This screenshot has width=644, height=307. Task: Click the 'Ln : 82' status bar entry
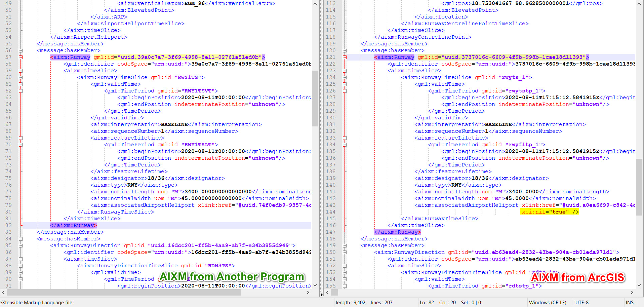[x=427, y=303]
